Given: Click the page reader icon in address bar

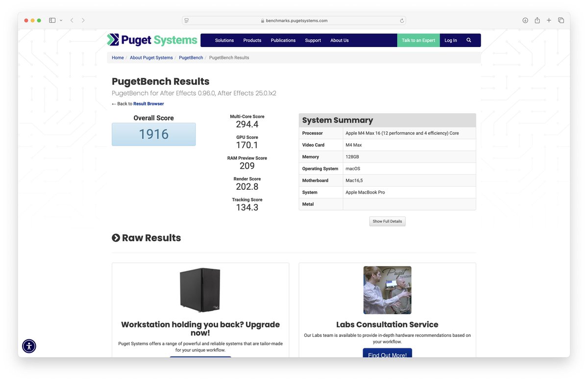Looking at the screenshot, I should (x=187, y=21).
